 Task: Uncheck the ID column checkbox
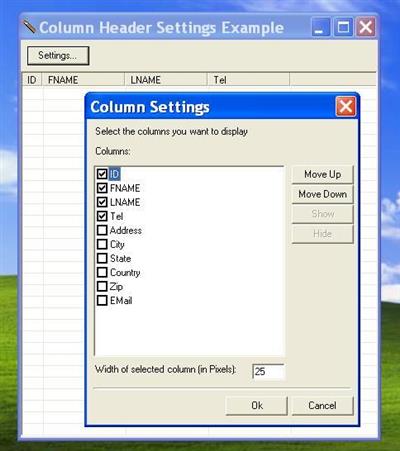[102, 174]
